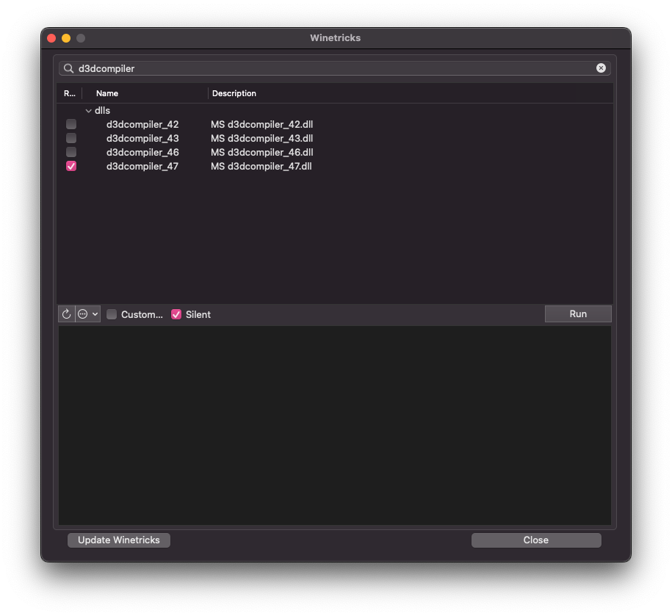672x616 pixels.
Task: Enable the Custom checkbox
Action: (112, 314)
